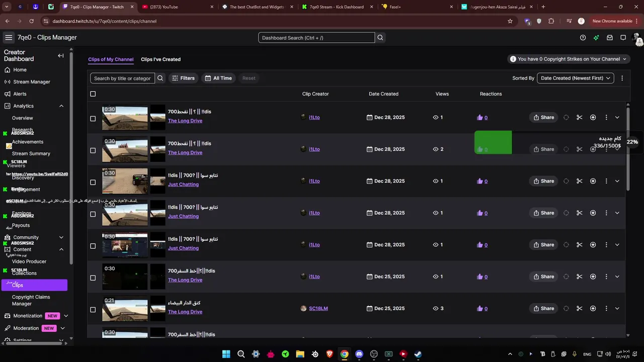Click the i1Lto link in the 2-views clip row
The image size is (644, 362).
(x=314, y=149)
